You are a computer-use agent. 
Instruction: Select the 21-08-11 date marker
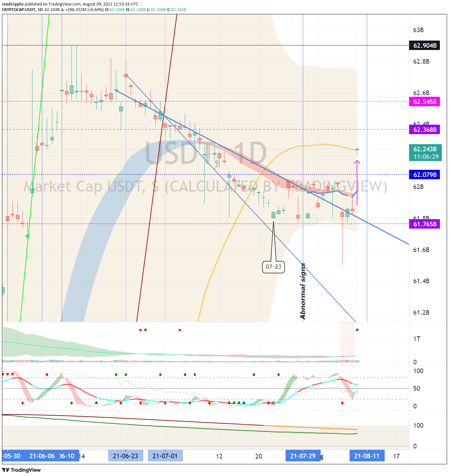coord(367,456)
